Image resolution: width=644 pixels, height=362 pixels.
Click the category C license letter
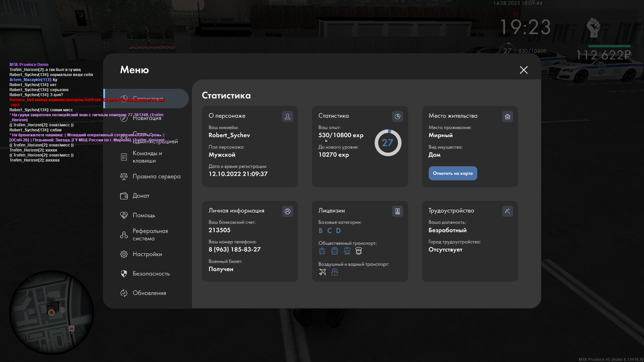click(x=330, y=231)
